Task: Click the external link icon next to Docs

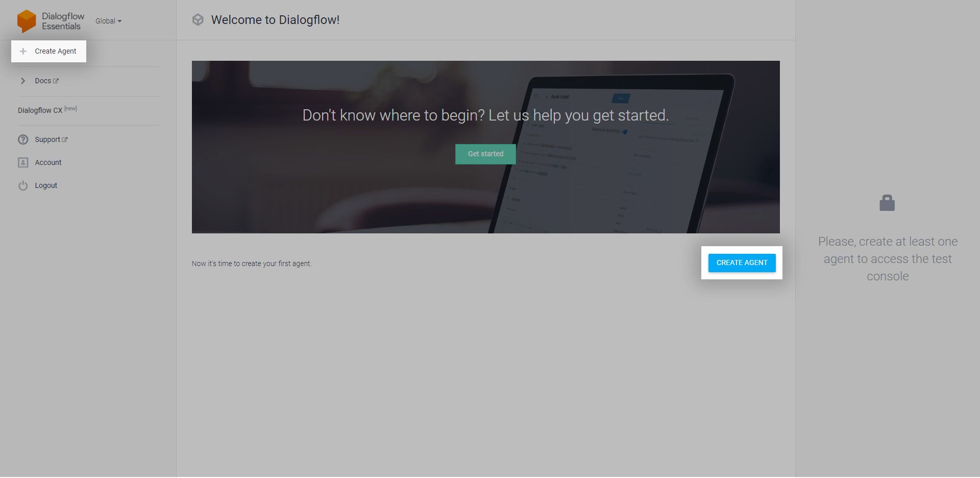Action: 56,81
